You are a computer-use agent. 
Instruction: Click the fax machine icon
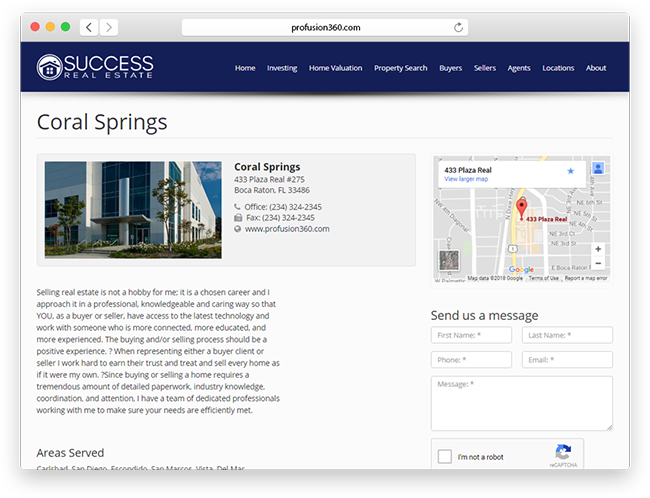pos(238,217)
